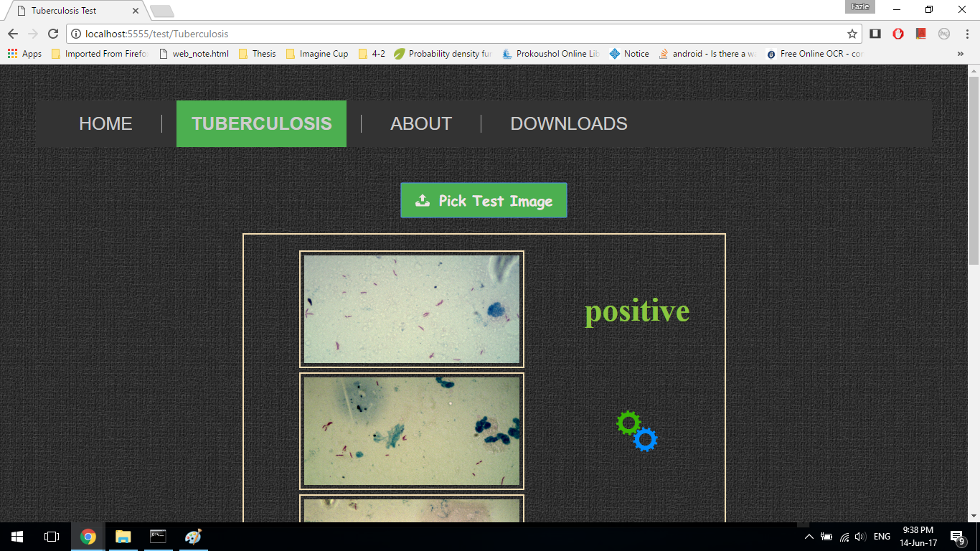
Task: Open the Paint app in taskbar
Action: (x=193, y=537)
